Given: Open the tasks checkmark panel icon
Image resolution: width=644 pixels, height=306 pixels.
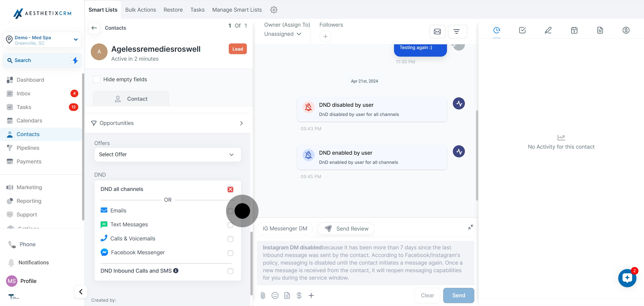Looking at the screenshot, I should pyautogui.click(x=522, y=30).
